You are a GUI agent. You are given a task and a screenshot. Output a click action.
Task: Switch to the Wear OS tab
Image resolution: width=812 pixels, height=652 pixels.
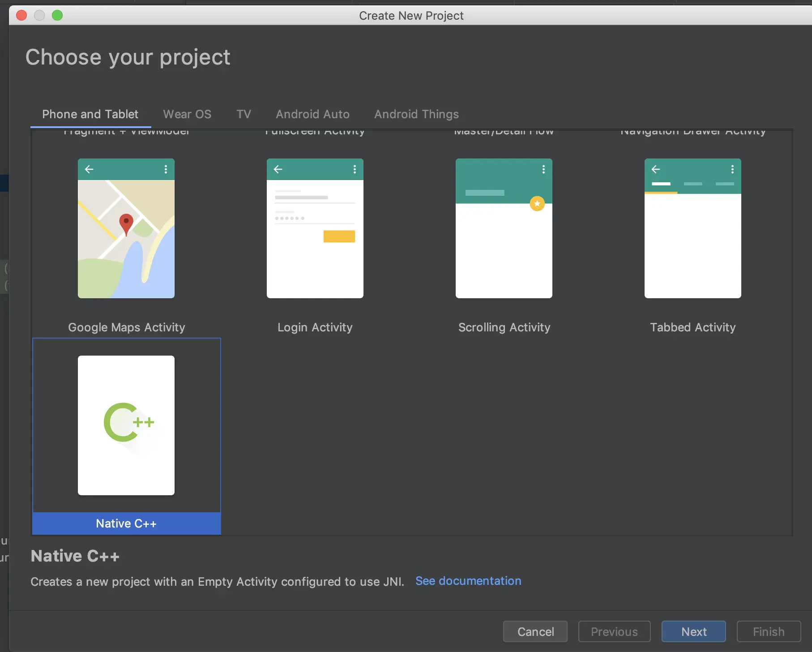coord(187,114)
